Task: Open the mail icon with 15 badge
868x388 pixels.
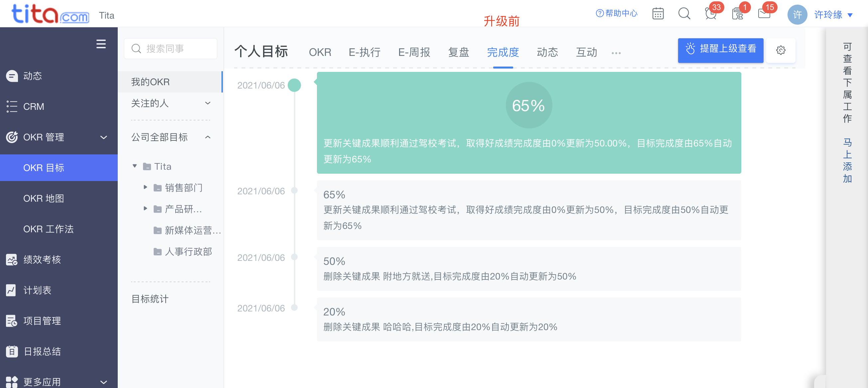Action: tap(764, 14)
